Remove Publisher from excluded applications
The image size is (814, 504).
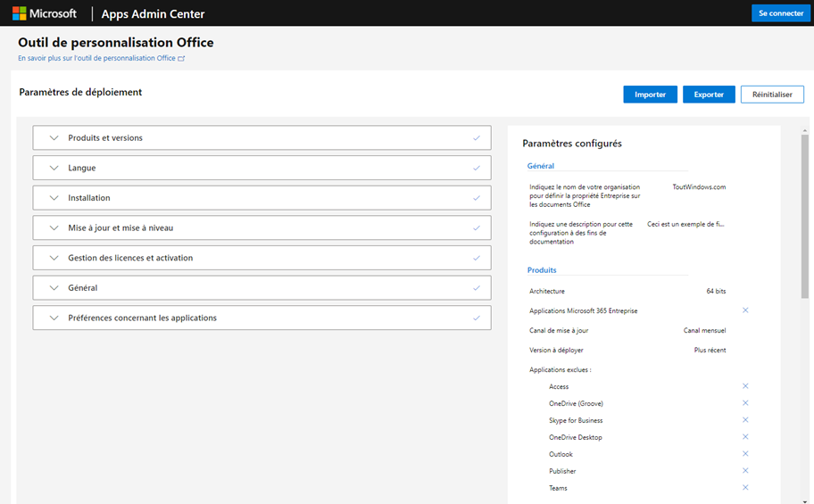click(x=745, y=471)
